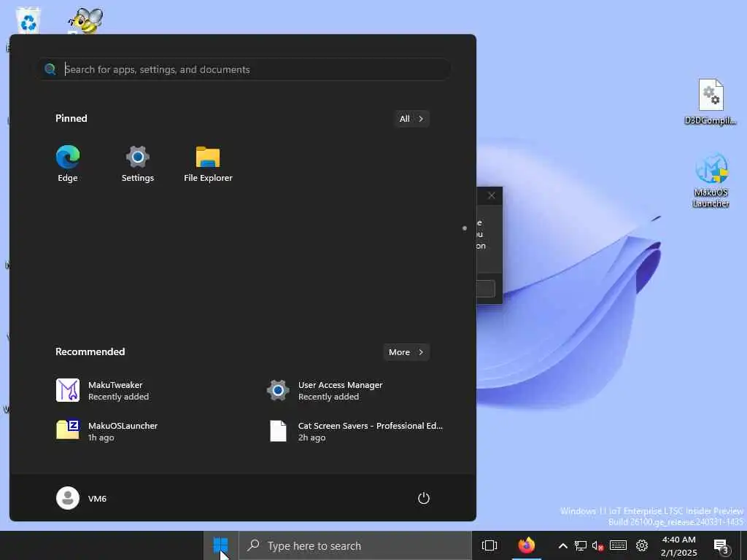Click the power button in Start menu
This screenshot has width=747, height=560.
pyautogui.click(x=424, y=498)
